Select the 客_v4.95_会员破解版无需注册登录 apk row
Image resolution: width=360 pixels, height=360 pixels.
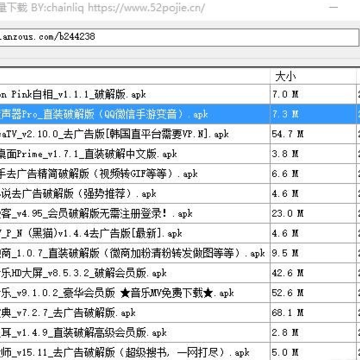(180, 214)
